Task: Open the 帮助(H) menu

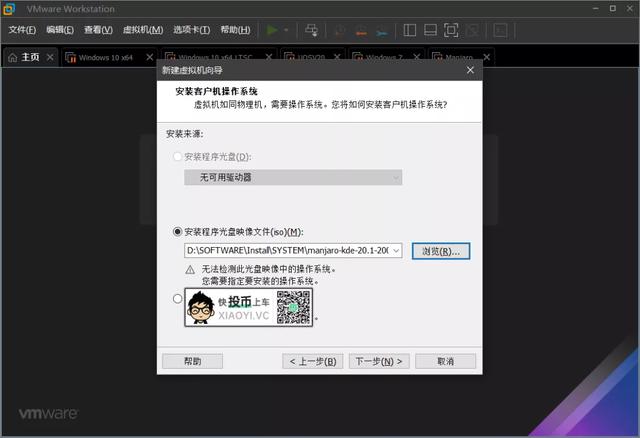Action: [236, 30]
